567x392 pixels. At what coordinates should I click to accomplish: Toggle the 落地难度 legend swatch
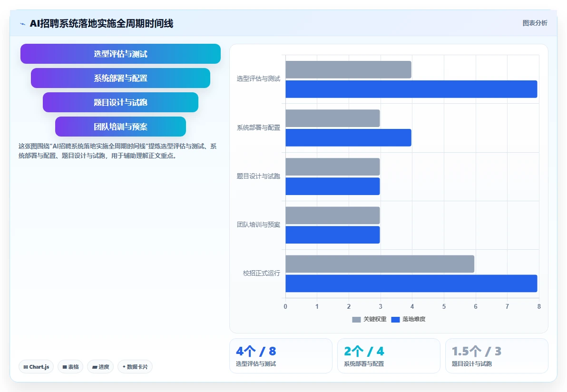395,319
